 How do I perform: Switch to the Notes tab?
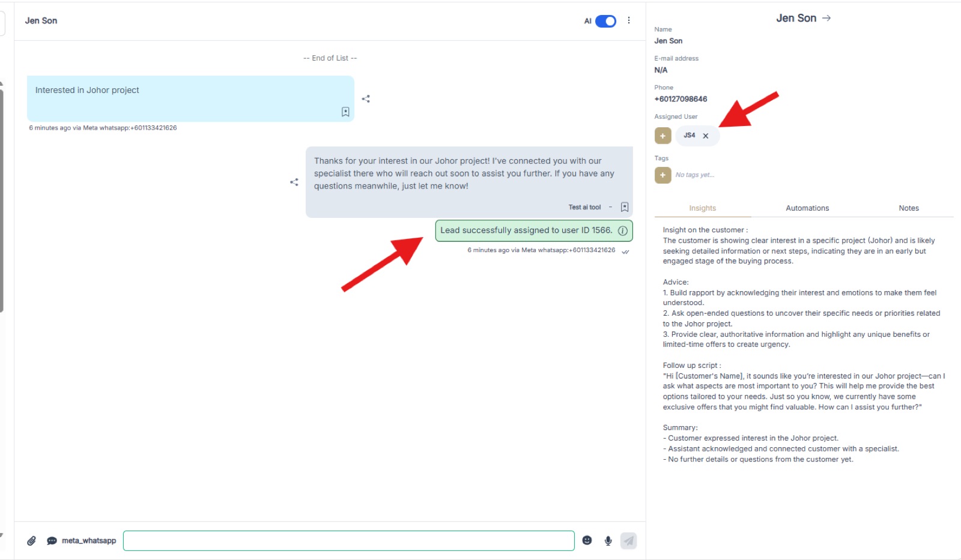pos(909,208)
